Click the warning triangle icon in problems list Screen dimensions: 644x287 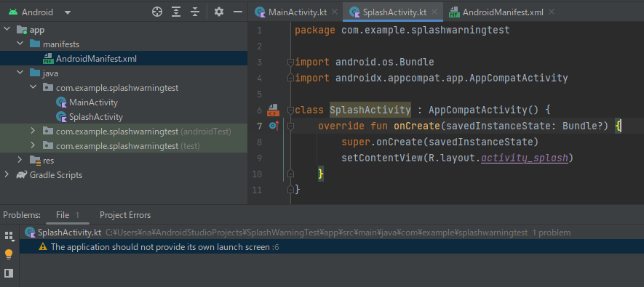coord(43,247)
